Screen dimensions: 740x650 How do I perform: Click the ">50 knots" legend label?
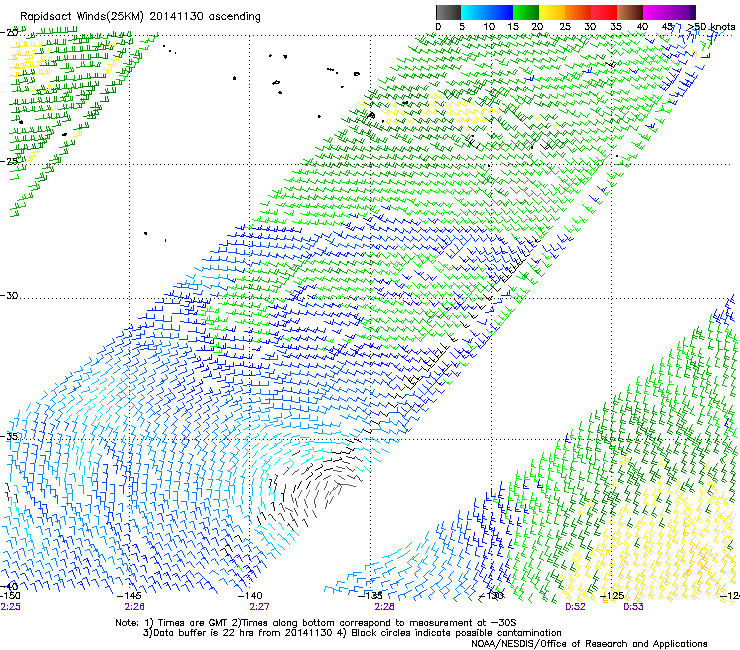[x=711, y=27]
